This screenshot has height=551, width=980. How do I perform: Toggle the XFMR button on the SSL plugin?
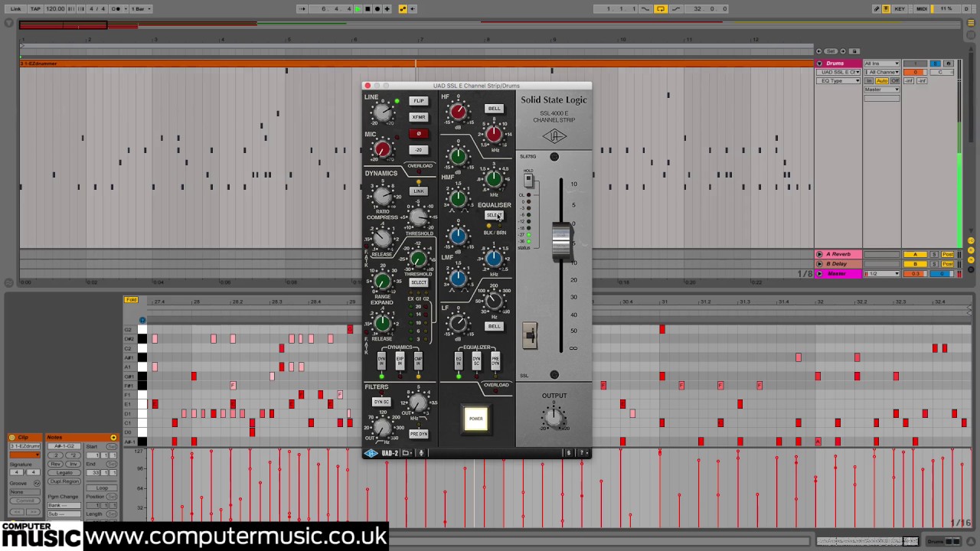pyautogui.click(x=418, y=117)
